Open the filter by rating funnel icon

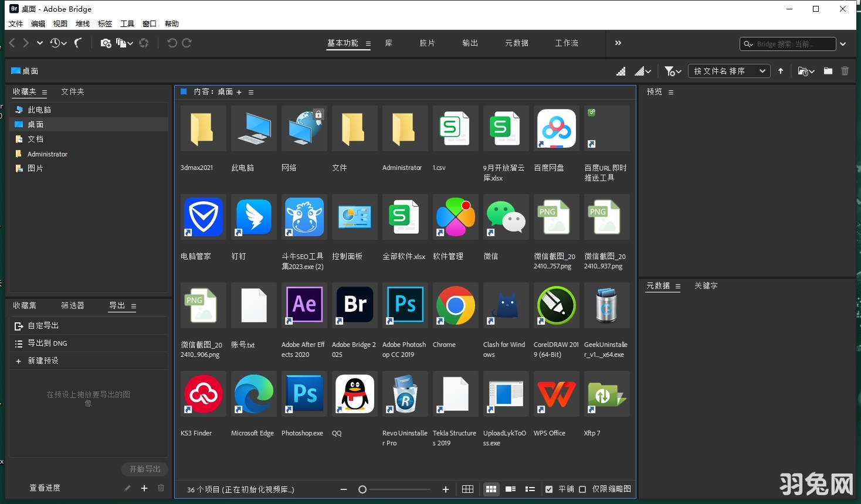(669, 71)
